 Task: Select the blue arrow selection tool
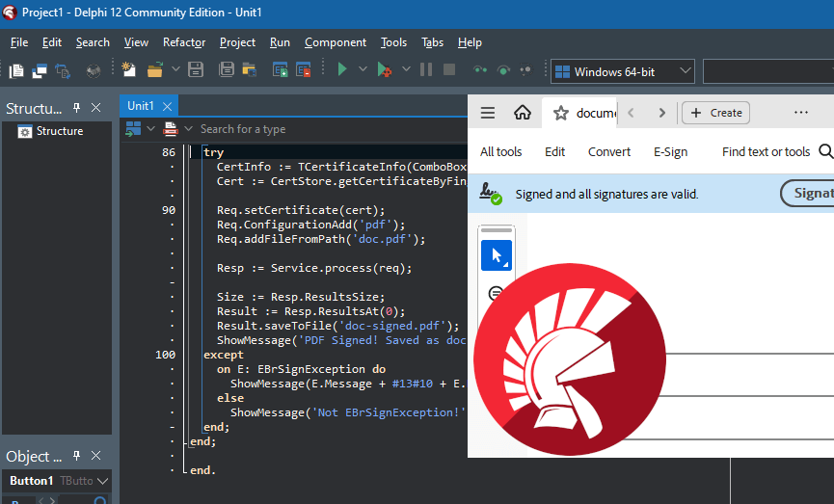pyautogui.click(x=497, y=255)
